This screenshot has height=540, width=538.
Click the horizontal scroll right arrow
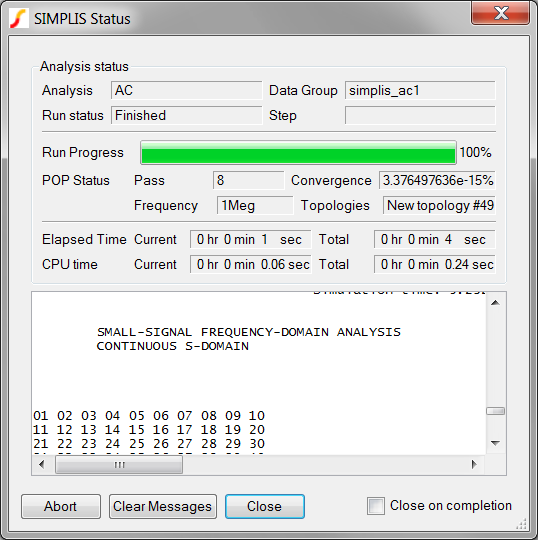point(474,465)
